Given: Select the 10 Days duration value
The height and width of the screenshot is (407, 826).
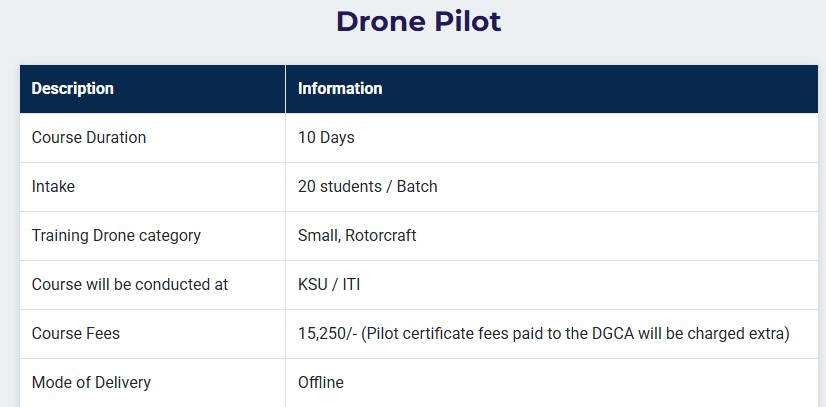Looking at the screenshot, I should tap(326, 138).
